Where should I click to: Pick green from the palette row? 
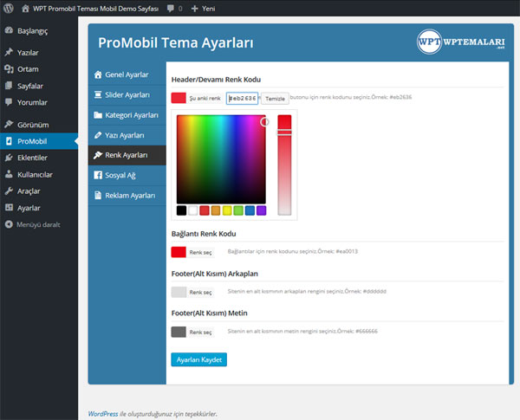238,210
